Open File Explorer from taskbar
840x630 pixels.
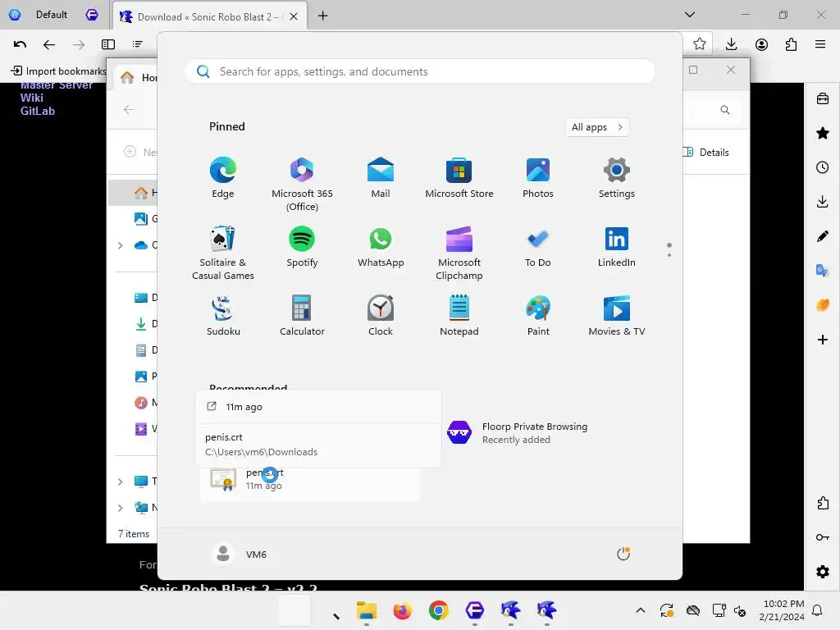(x=367, y=610)
